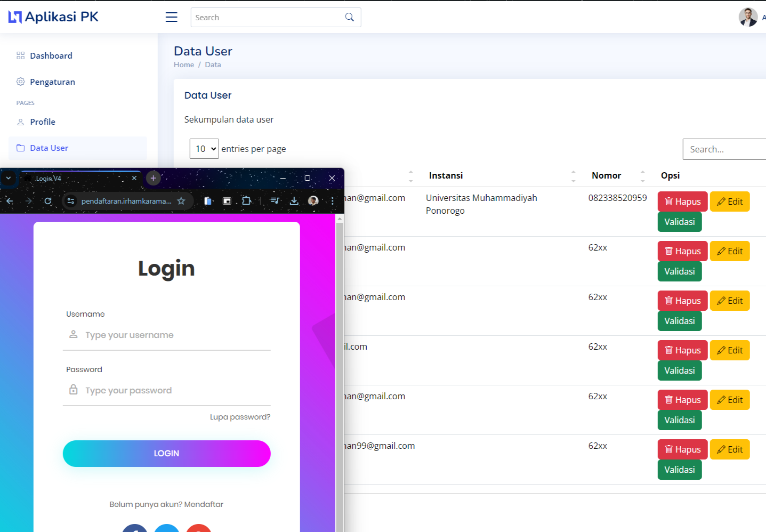Image resolution: width=766 pixels, height=532 pixels.
Task: Toggle the sidebar with the hamburger icon
Action: click(x=171, y=17)
